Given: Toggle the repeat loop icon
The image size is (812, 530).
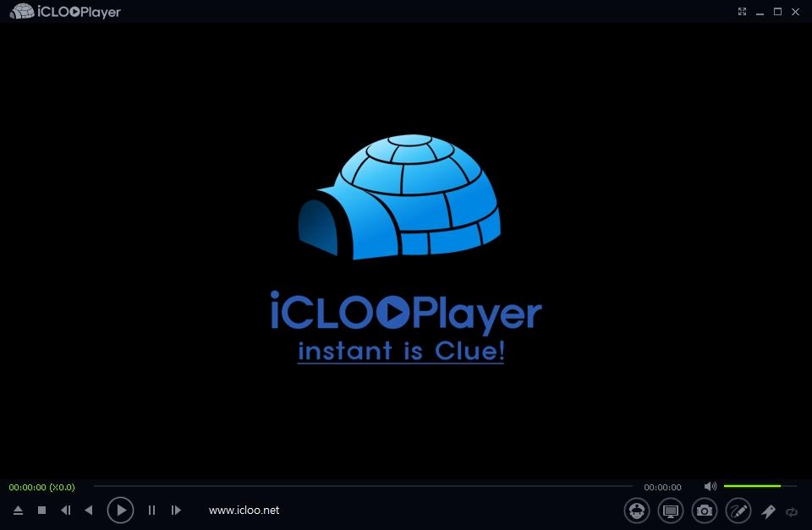Looking at the screenshot, I should (x=792, y=512).
